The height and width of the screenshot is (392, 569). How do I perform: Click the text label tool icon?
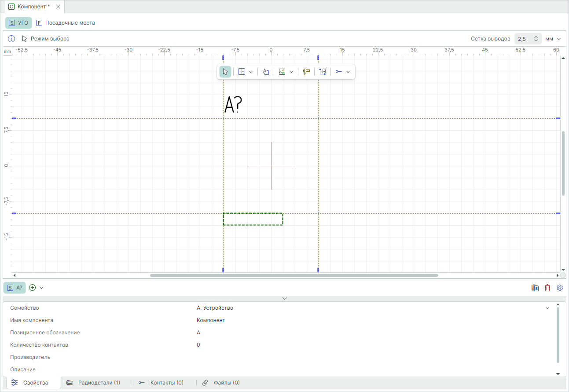click(266, 72)
